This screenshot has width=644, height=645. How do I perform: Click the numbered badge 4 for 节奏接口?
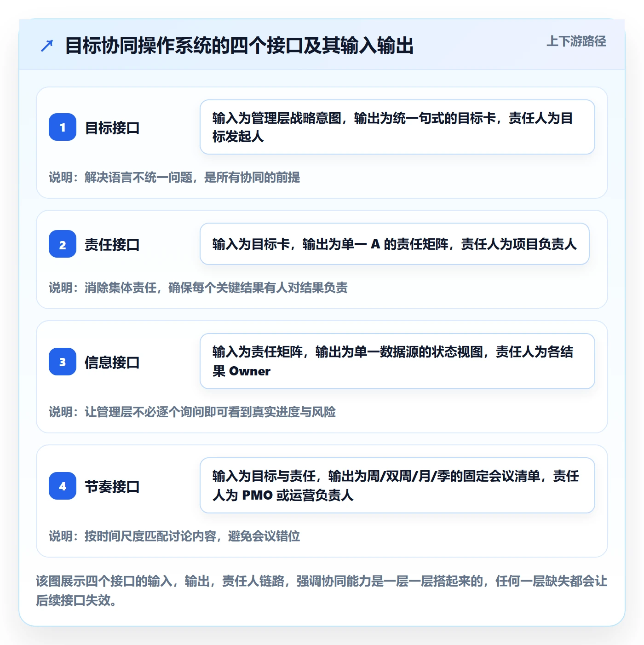point(63,486)
